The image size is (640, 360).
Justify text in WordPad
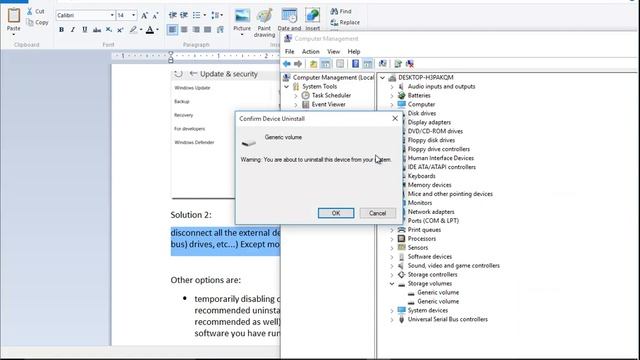[x=208, y=29]
